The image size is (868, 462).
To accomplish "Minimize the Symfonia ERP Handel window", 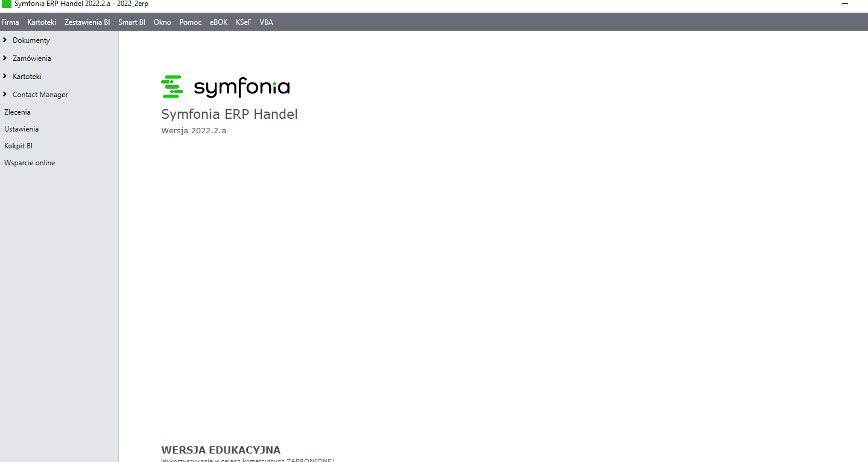I will (x=844, y=4).
